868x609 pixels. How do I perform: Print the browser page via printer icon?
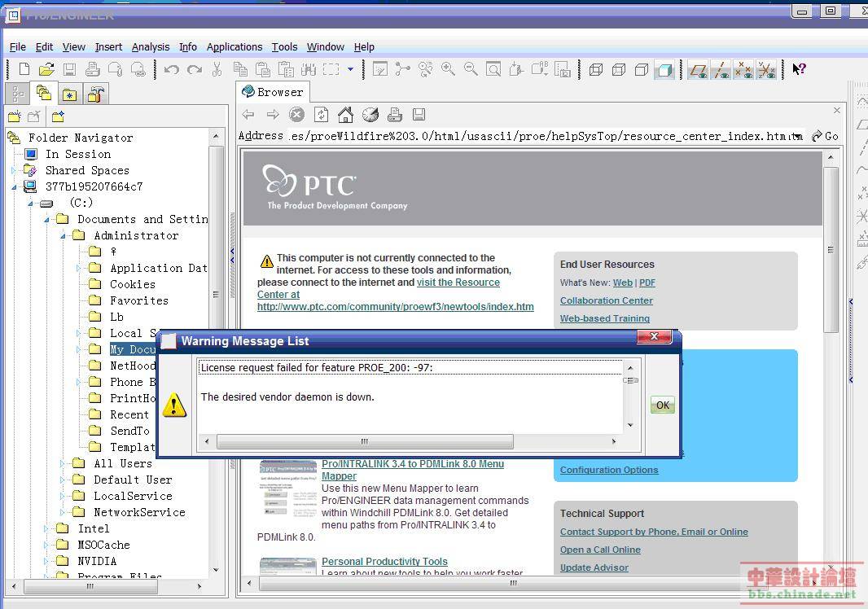(x=395, y=115)
